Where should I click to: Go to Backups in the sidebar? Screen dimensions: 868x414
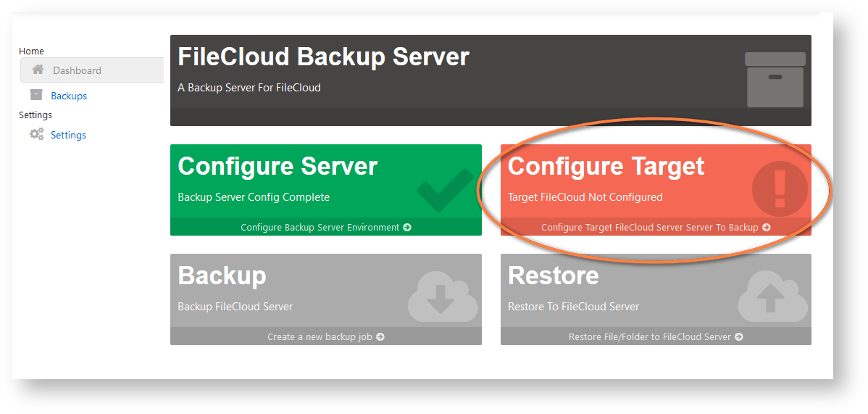click(x=69, y=96)
